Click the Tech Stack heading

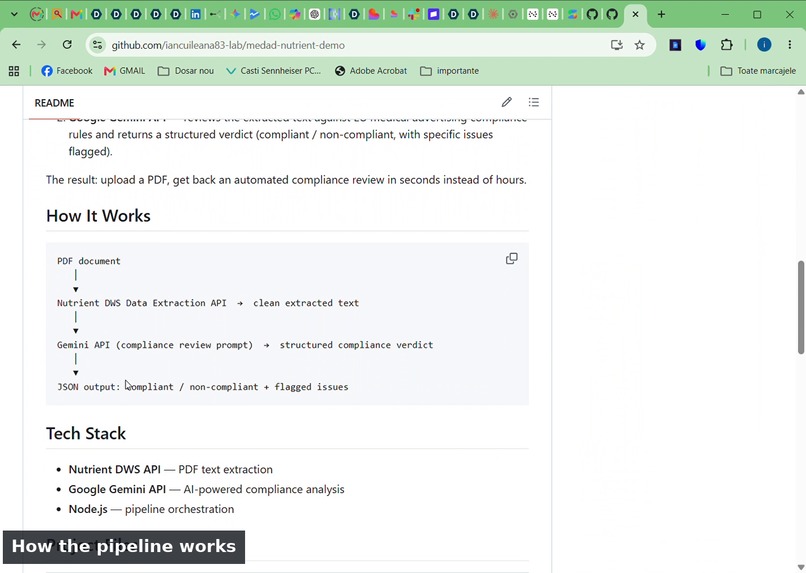pos(86,434)
